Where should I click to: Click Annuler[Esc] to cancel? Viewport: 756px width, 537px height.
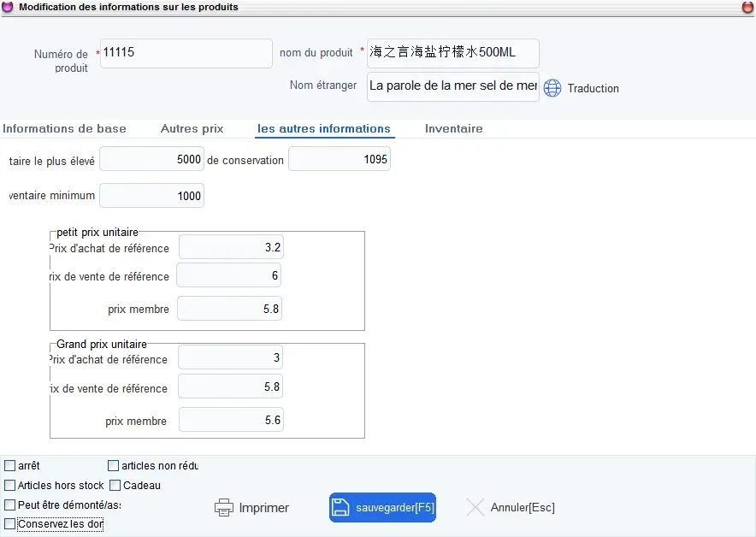(x=511, y=507)
